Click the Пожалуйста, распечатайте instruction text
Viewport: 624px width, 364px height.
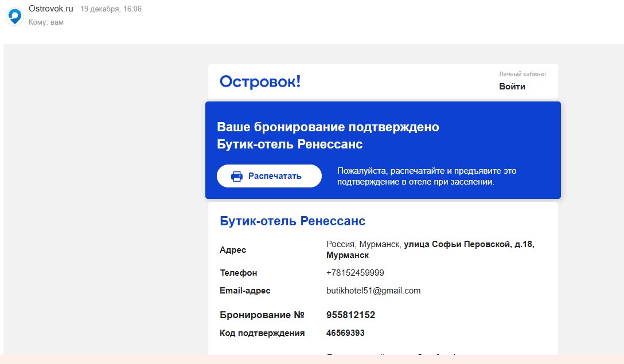tap(427, 176)
